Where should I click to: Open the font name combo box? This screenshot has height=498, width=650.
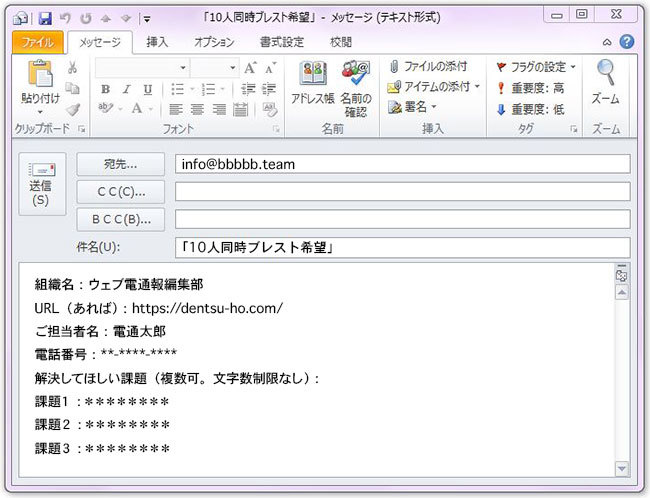click(142, 68)
